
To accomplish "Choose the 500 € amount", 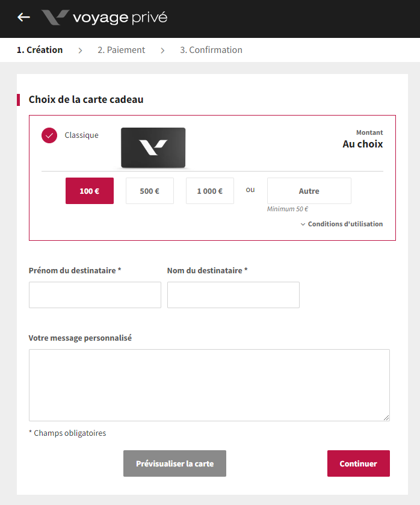I will click(x=150, y=191).
